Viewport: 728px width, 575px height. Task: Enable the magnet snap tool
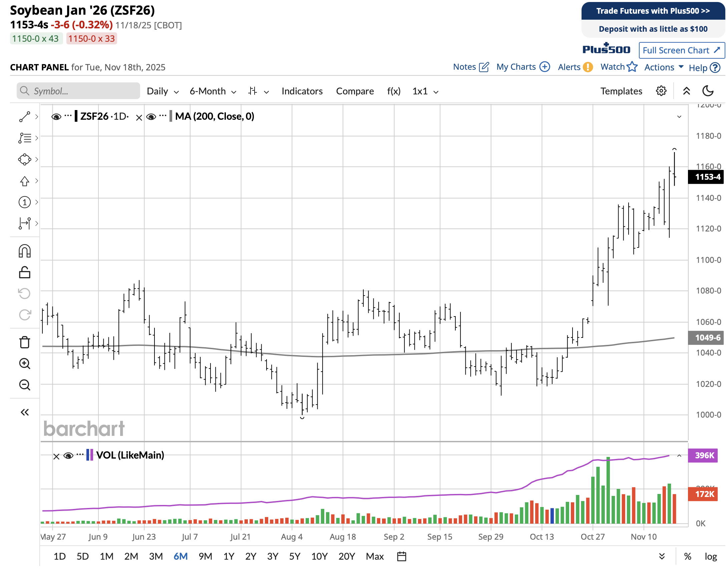(25, 251)
